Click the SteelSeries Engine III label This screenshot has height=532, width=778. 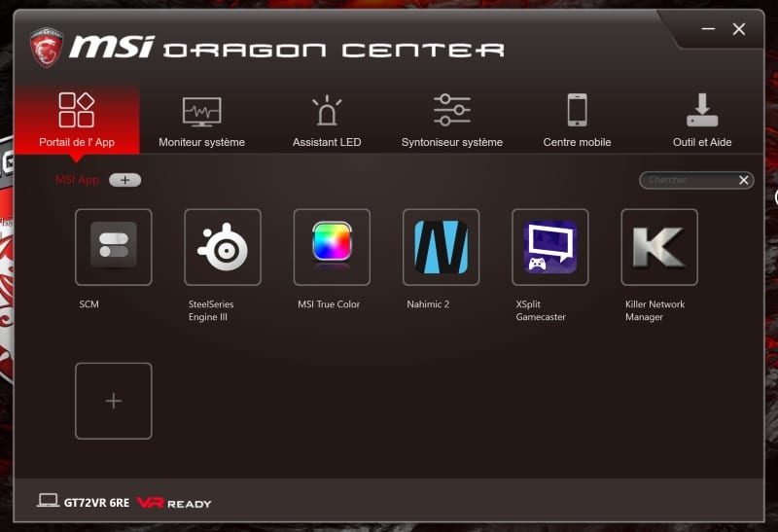(x=211, y=310)
